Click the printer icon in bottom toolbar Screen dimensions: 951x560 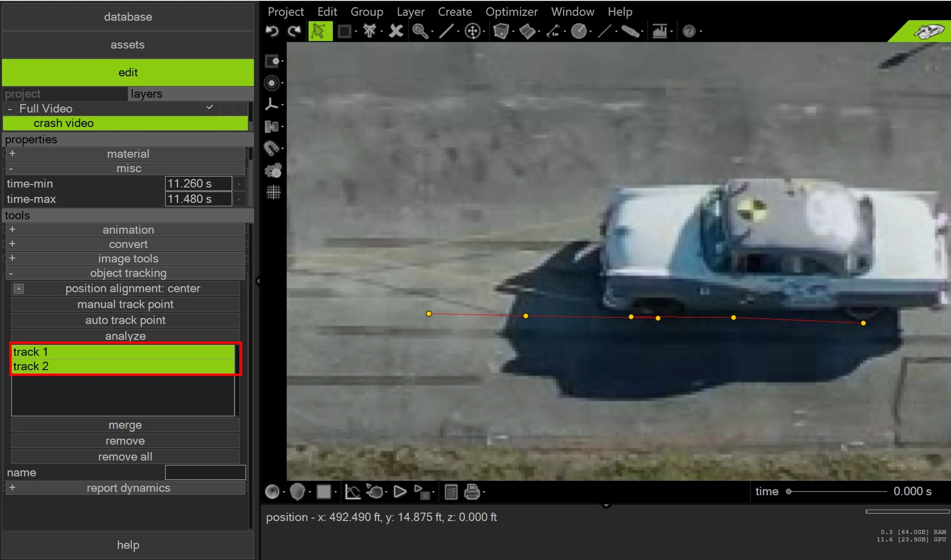pos(472,492)
